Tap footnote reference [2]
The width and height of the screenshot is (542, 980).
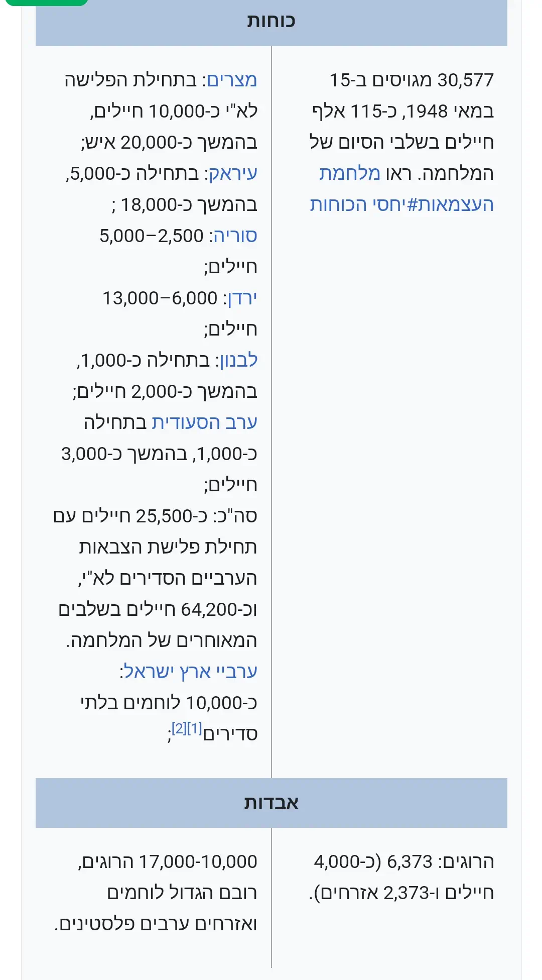coord(179,728)
